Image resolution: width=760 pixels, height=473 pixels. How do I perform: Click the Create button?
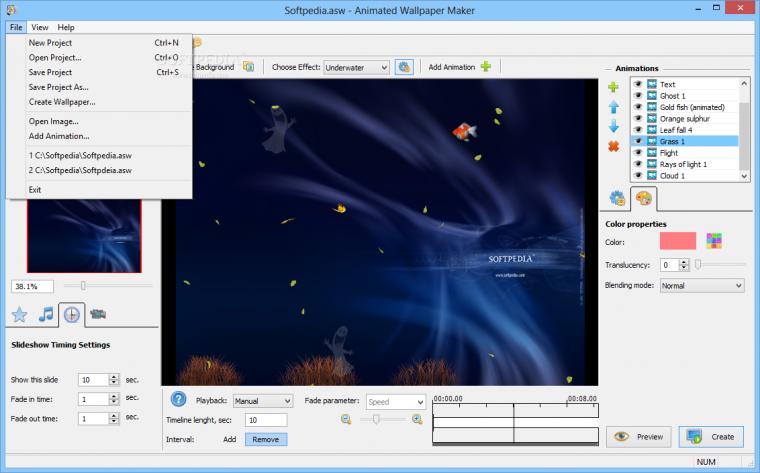(711, 437)
